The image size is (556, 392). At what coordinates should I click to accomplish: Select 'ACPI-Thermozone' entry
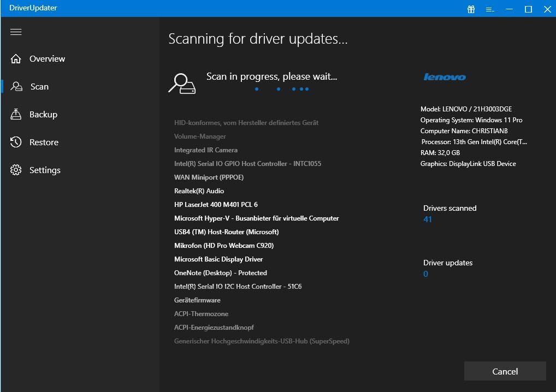(201, 314)
